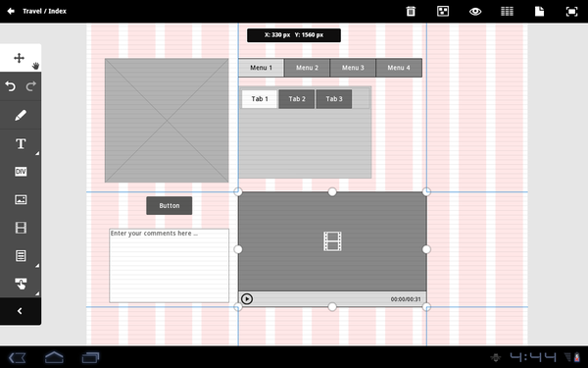The height and width of the screenshot is (368, 588).
Task: Switch to Tab 3
Action: coord(334,99)
